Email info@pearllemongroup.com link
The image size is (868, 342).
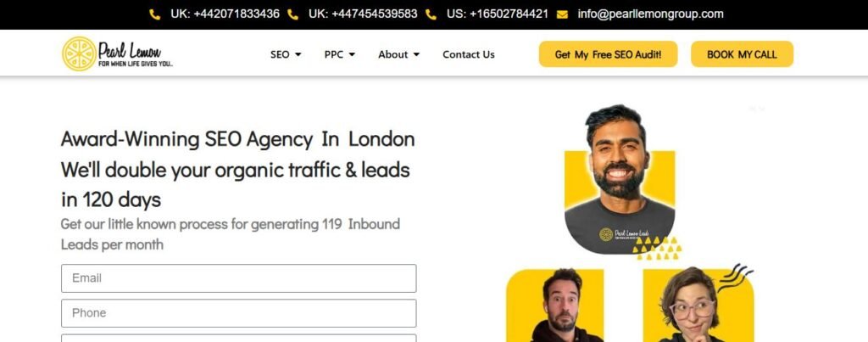(x=650, y=14)
